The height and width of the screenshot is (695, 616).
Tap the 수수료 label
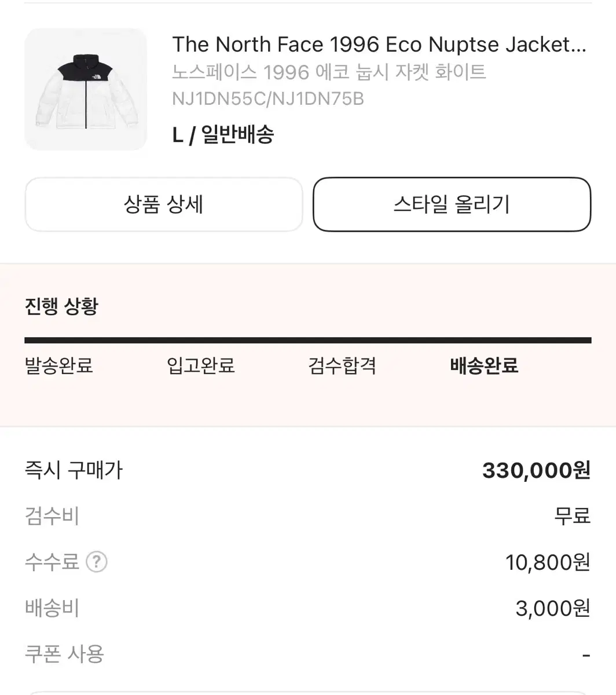[x=52, y=562]
